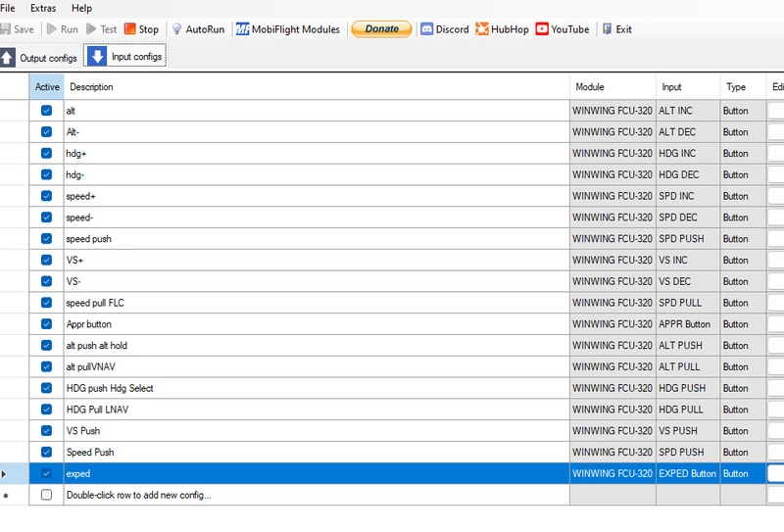Toggle Active checkbox for exped row
This screenshot has width=784, height=532.
point(46,473)
